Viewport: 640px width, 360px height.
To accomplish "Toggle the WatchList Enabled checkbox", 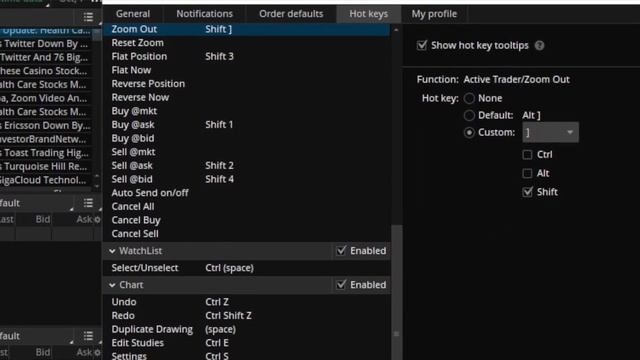I will coord(341,251).
